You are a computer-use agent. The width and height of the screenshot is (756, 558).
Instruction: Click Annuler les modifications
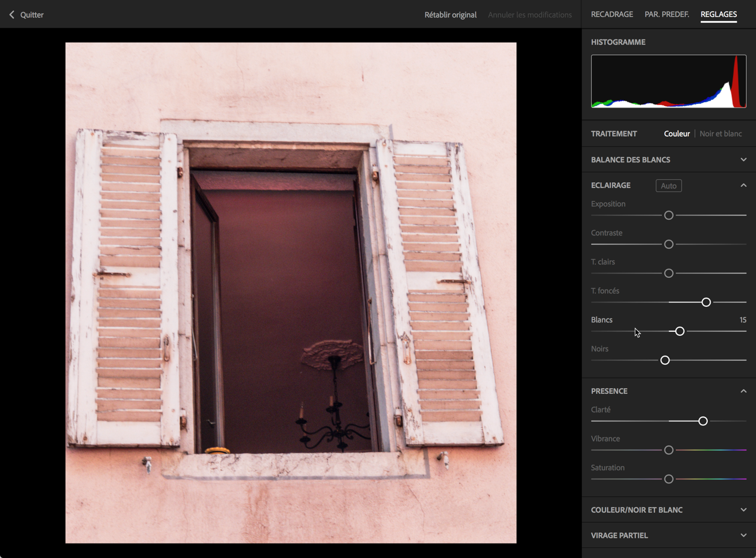(x=530, y=15)
